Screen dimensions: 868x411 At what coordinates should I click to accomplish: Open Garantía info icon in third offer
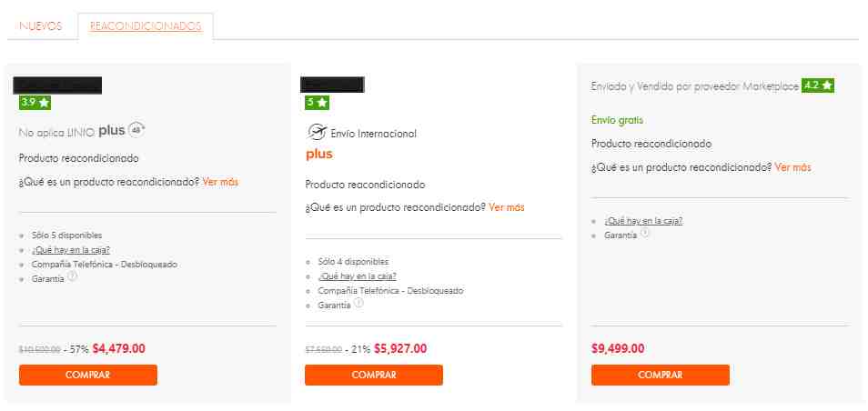645,234
